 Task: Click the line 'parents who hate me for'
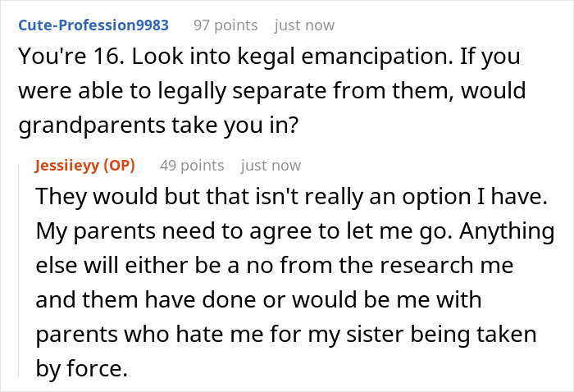pyautogui.click(x=286, y=335)
